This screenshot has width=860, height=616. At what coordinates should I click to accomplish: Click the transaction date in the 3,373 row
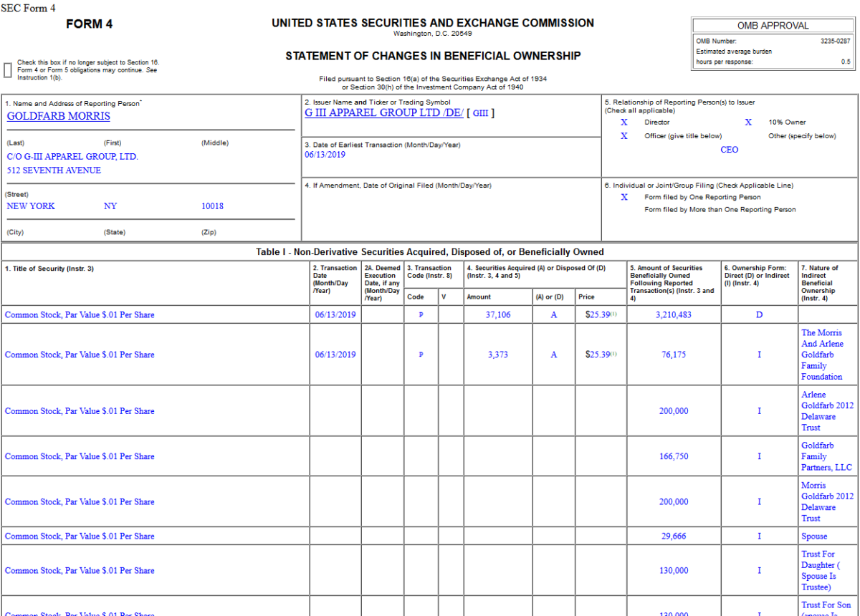click(x=335, y=355)
